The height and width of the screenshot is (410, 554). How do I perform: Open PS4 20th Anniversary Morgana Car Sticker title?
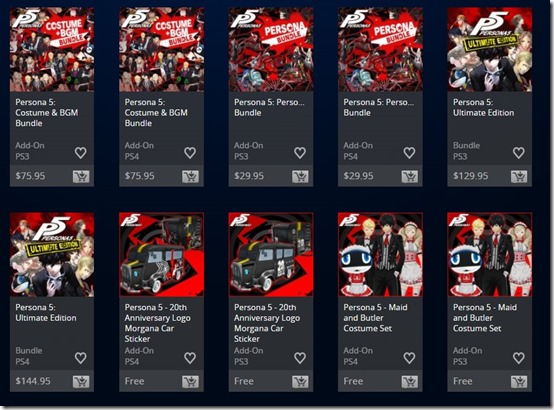coord(158,323)
